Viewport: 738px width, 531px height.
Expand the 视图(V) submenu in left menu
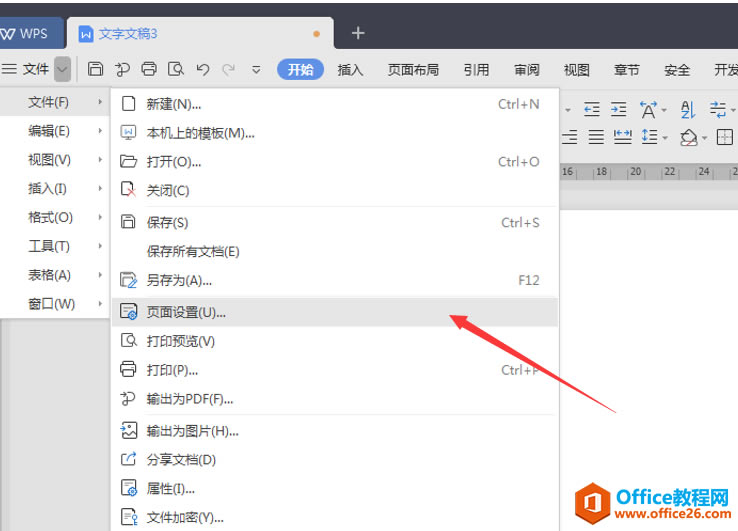point(55,160)
